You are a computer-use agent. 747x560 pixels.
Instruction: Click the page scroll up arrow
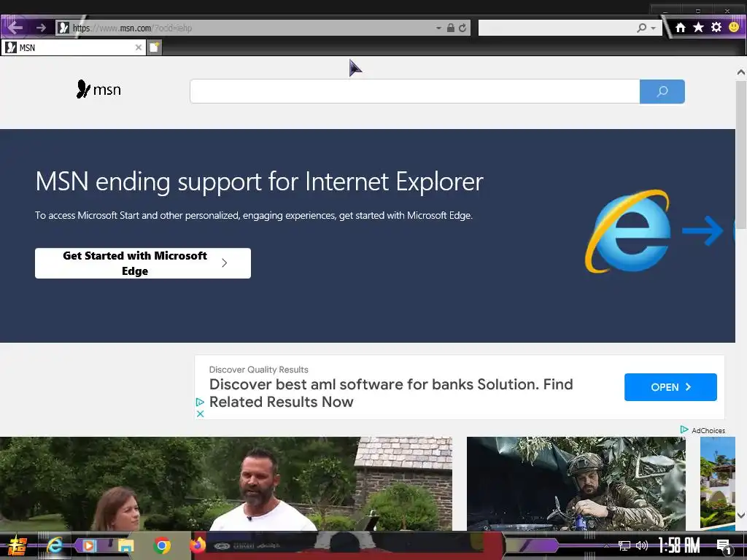pyautogui.click(x=741, y=72)
